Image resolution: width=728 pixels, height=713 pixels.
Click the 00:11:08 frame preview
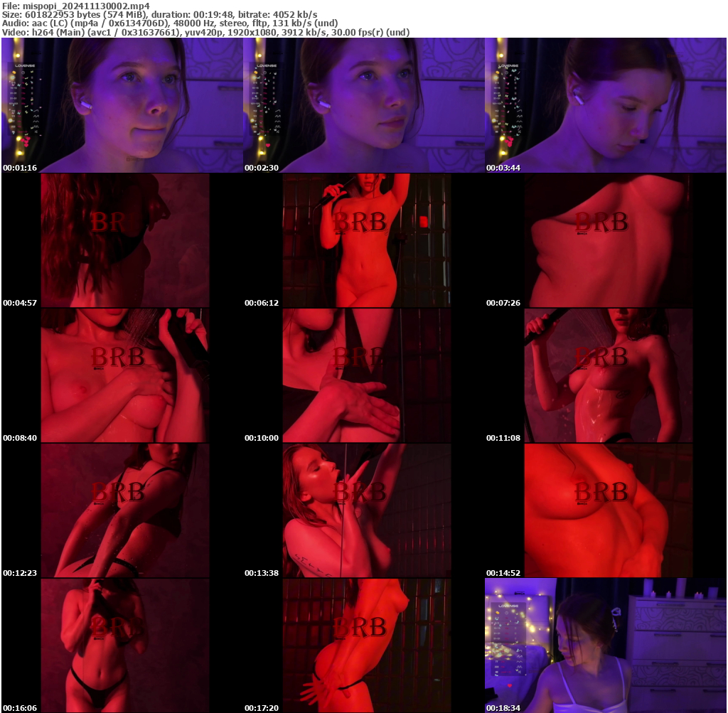[x=606, y=373]
